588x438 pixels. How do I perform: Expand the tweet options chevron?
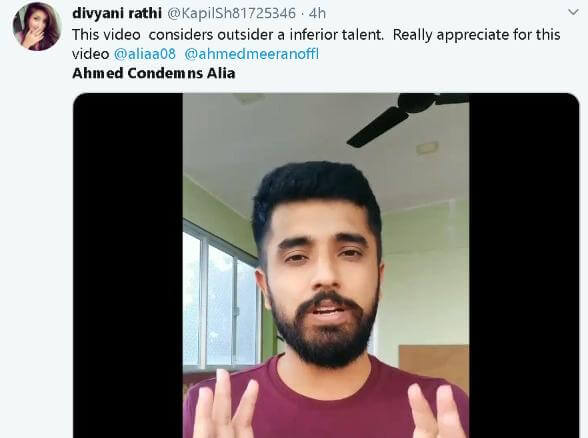point(573,12)
